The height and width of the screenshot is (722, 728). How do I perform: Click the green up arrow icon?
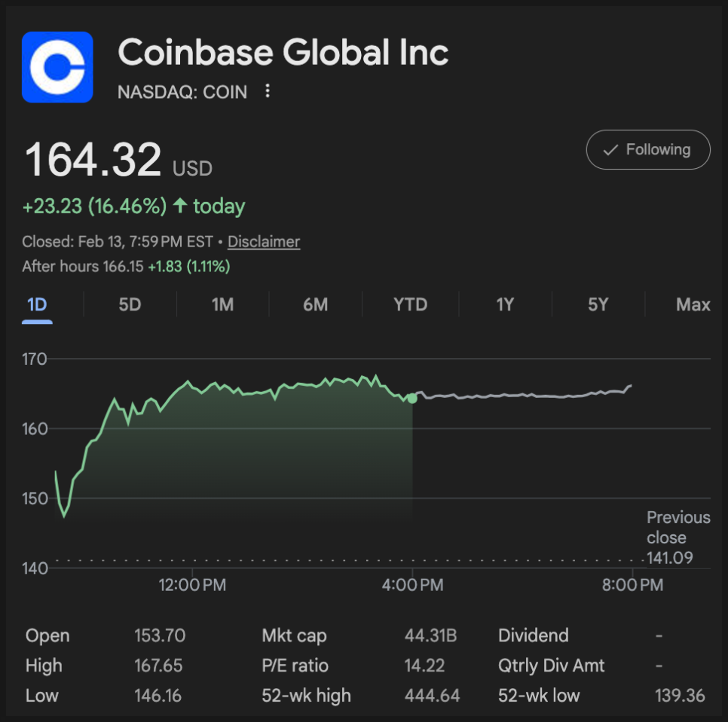coord(180,206)
